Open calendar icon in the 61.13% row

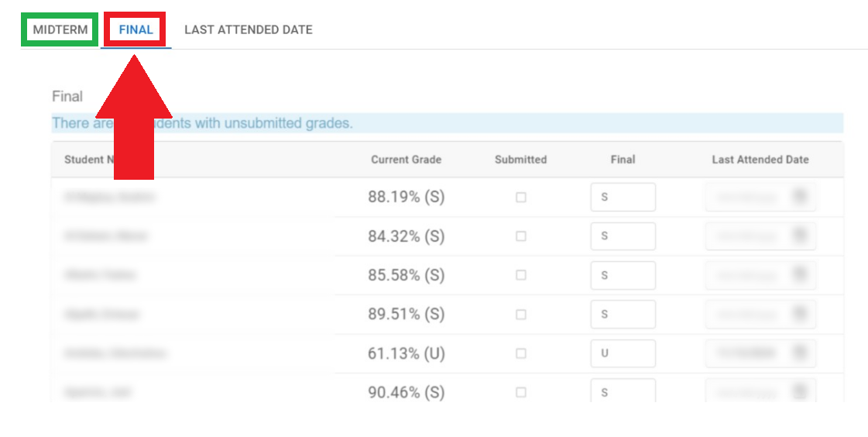[799, 353]
